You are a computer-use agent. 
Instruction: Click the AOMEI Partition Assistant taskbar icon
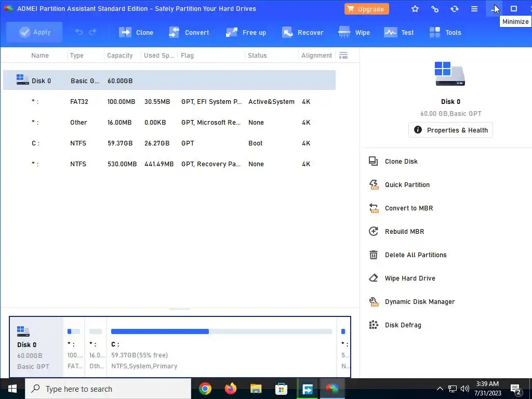tap(332, 389)
